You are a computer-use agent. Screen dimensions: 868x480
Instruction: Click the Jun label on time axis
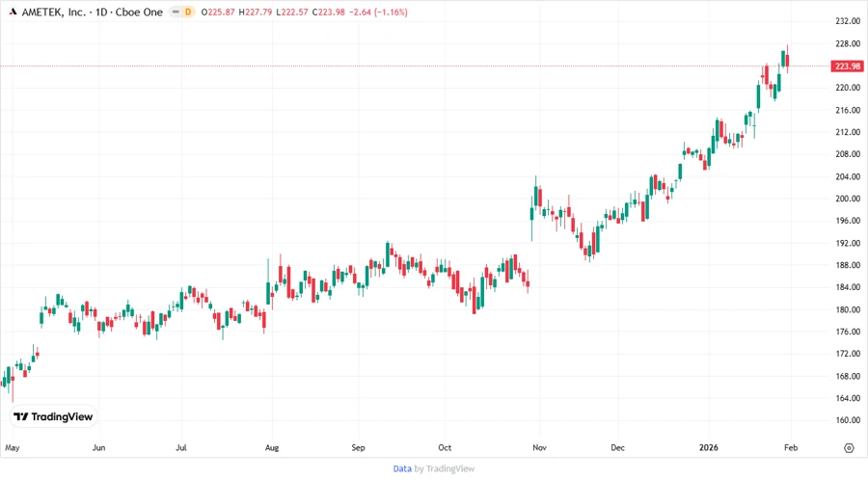[x=98, y=448]
